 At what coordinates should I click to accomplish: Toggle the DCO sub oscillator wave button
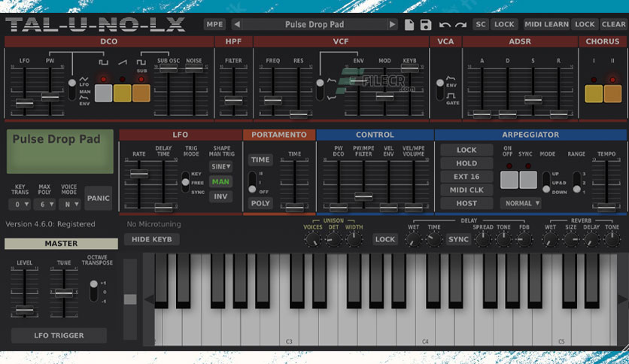pos(141,93)
